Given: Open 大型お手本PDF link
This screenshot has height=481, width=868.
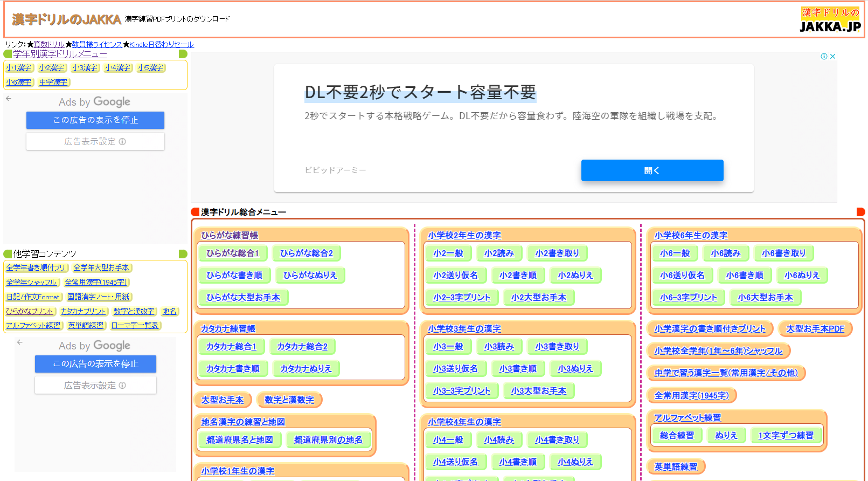Looking at the screenshot, I should [815, 329].
